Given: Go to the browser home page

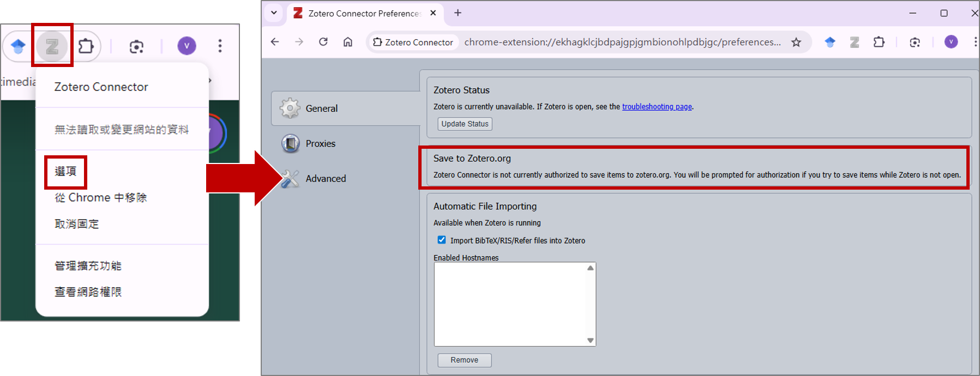Looking at the screenshot, I should pyautogui.click(x=348, y=42).
